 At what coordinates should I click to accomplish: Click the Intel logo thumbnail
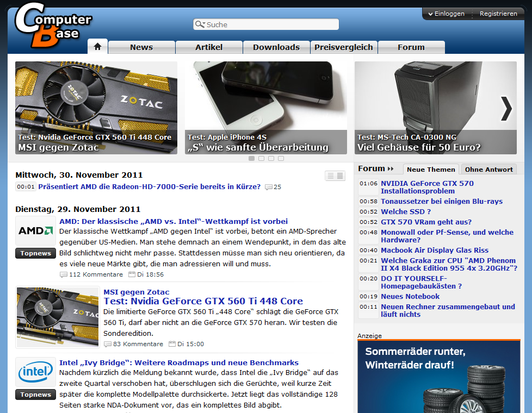click(x=35, y=372)
